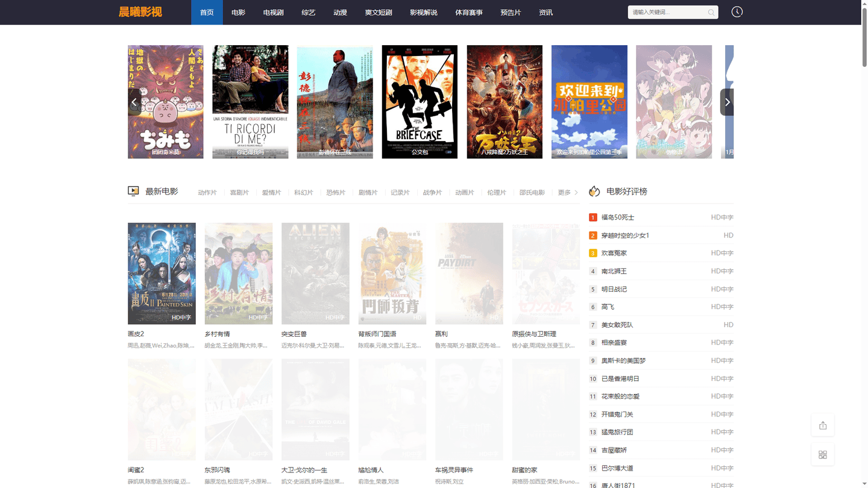Open the 乡村有情 movie poster
This screenshot has width=868, height=488.
pos(239,274)
